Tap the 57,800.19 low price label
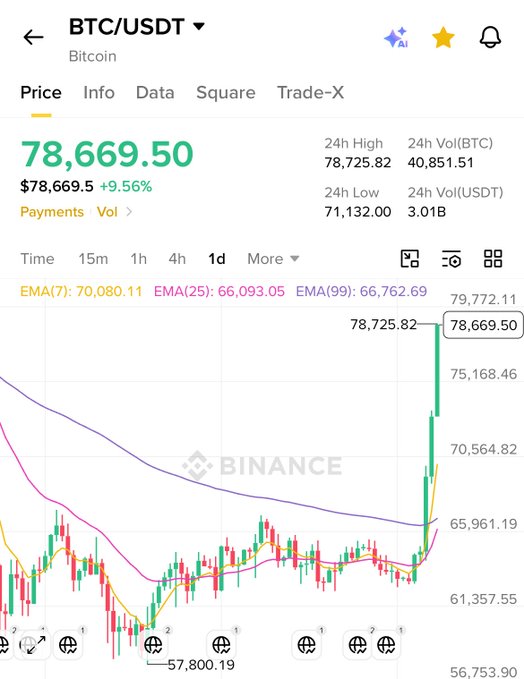524x679 pixels. click(x=201, y=665)
